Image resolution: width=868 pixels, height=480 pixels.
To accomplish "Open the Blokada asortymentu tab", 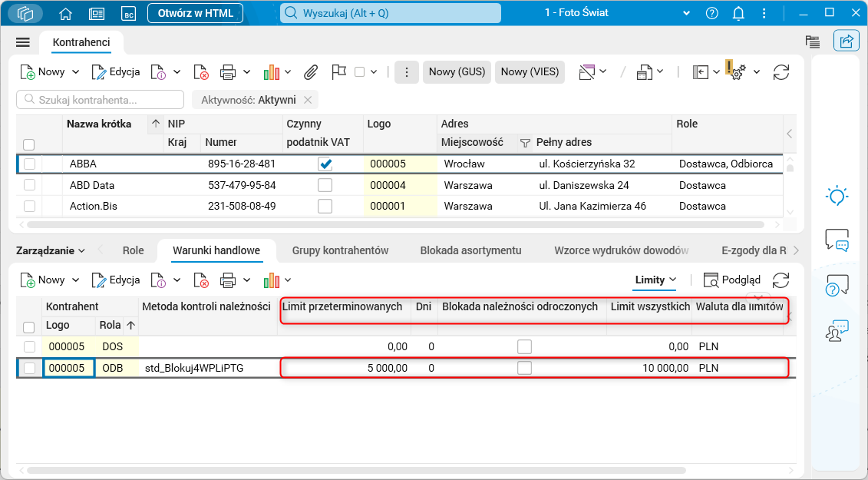I will [x=470, y=250].
